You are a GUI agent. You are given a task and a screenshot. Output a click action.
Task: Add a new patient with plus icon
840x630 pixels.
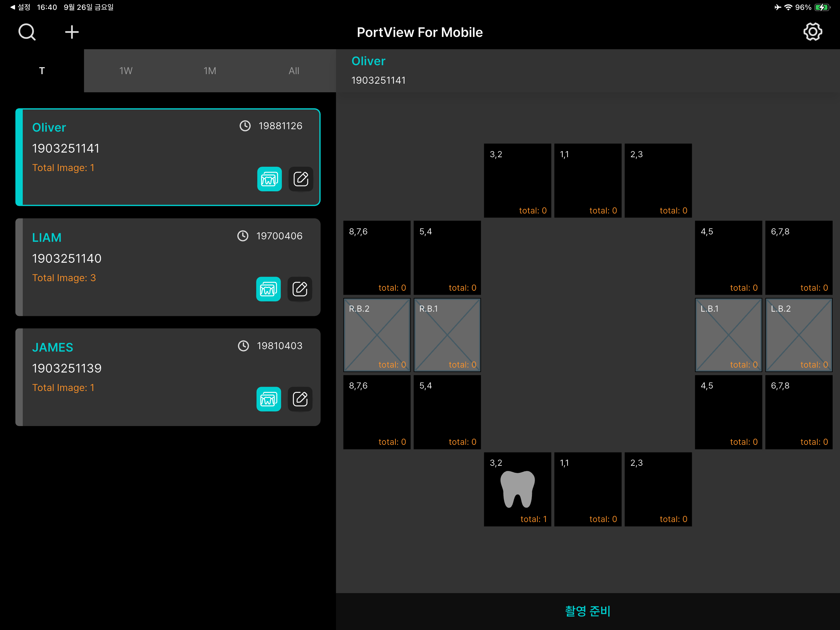(72, 32)
